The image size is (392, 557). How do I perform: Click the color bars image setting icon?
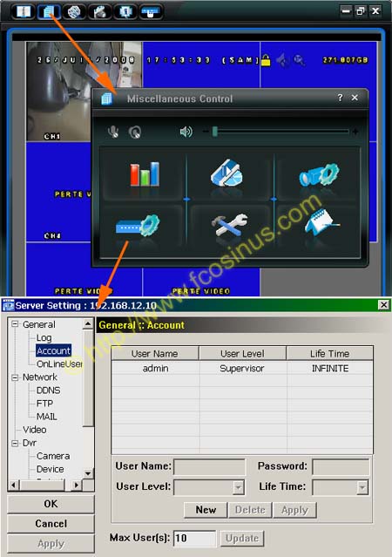point(145,174)
